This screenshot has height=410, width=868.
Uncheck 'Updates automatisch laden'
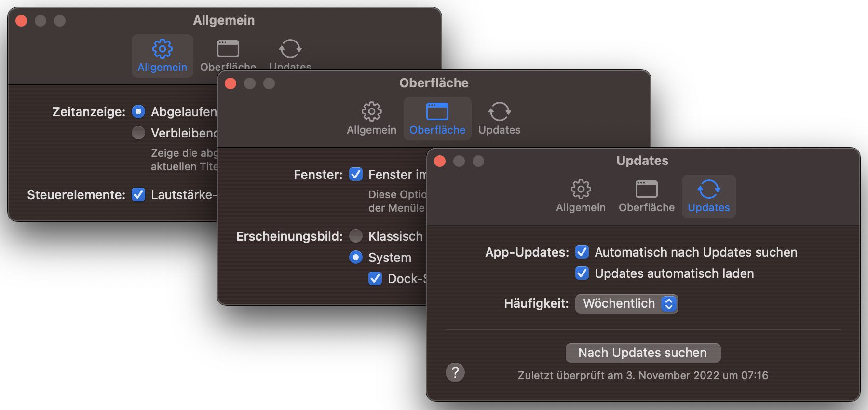click(x=582, y=273)
